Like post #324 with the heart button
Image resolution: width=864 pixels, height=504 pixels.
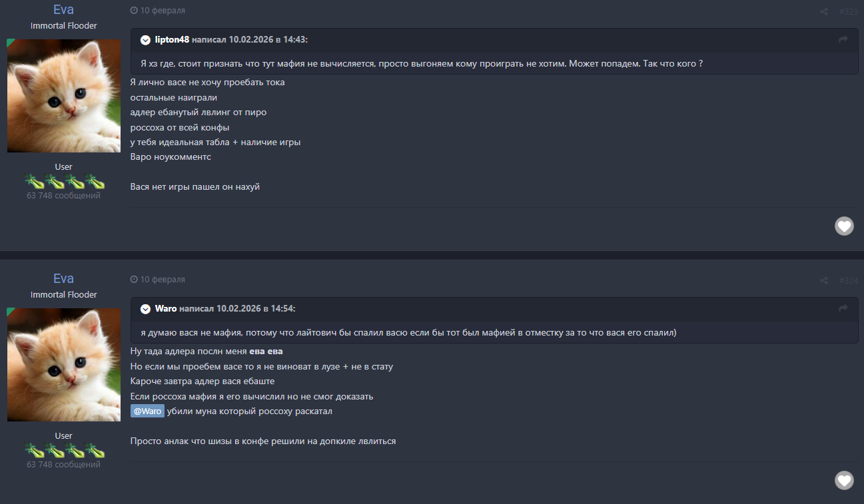844,480
